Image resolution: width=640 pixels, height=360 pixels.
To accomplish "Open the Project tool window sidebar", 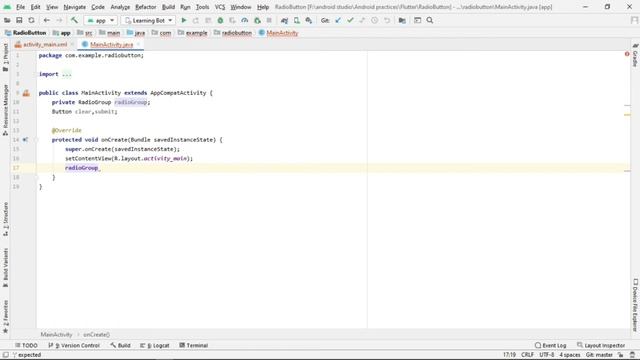I will pos(5,57).
